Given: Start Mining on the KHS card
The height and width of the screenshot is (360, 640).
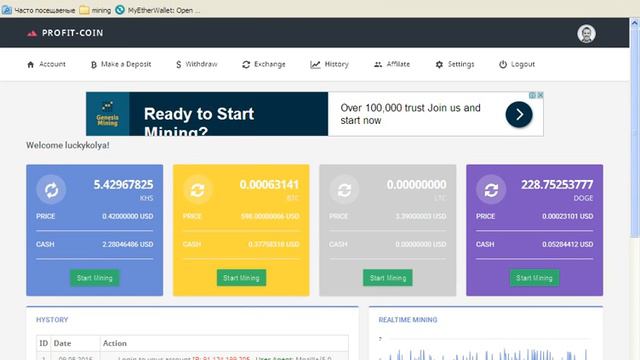Looking at the screenshot, I should (x=95, y=278).
